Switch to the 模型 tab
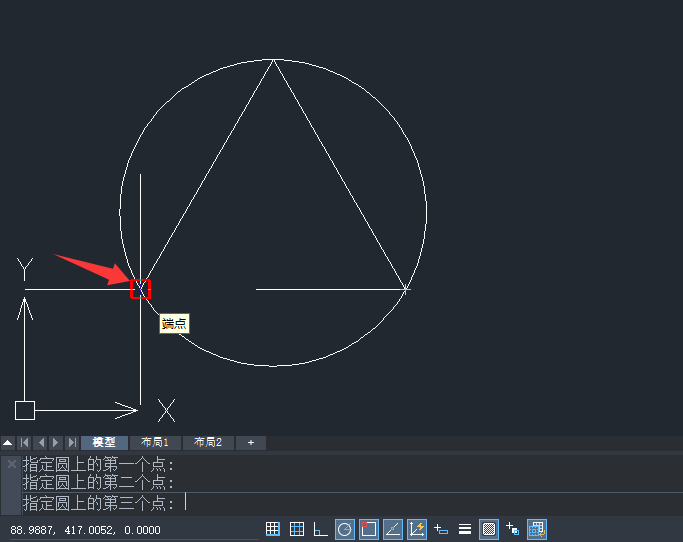 [105, 443]
